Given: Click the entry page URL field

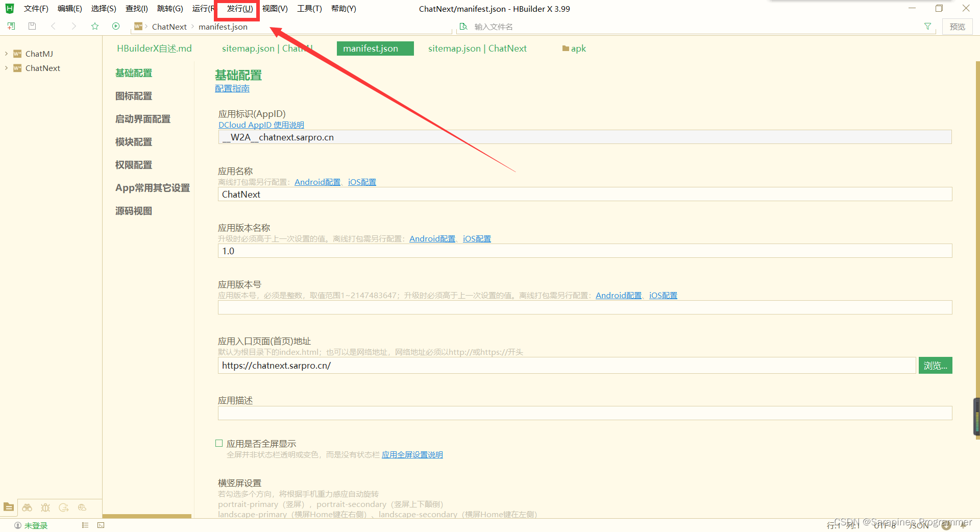Looking at the screenshot, I should point(567,366).
